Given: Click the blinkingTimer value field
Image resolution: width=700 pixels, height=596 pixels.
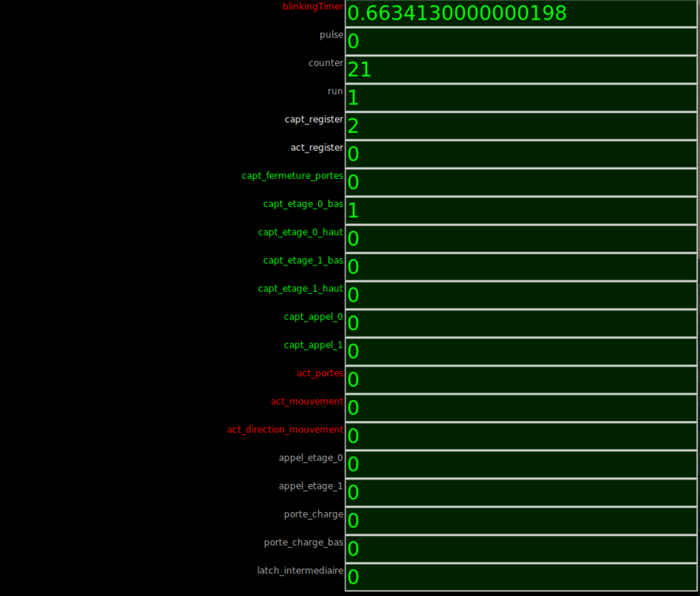Looking at the screenshot, I should [520, 13].
